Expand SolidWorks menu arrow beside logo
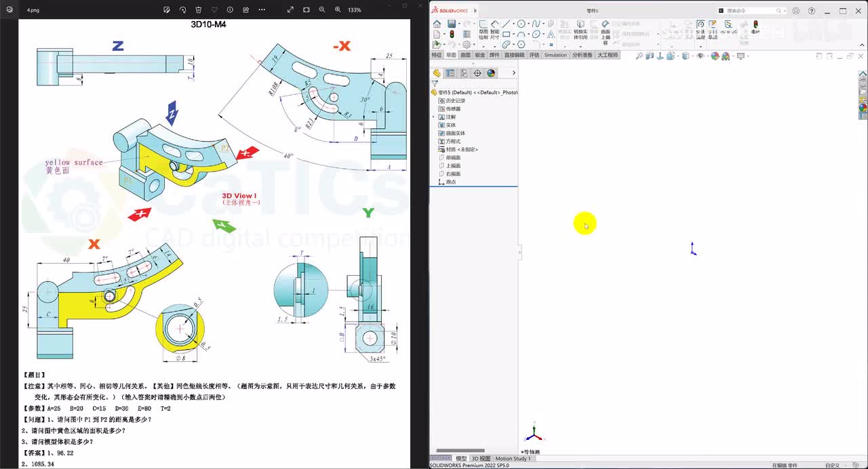Screen dimensions: 868x469 pos(475,11)
